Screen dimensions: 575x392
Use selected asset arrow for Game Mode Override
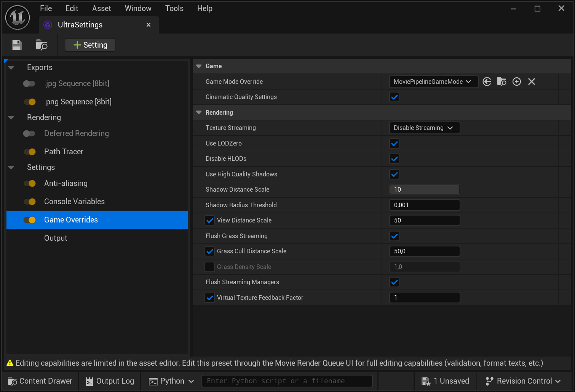coord(487,82)
